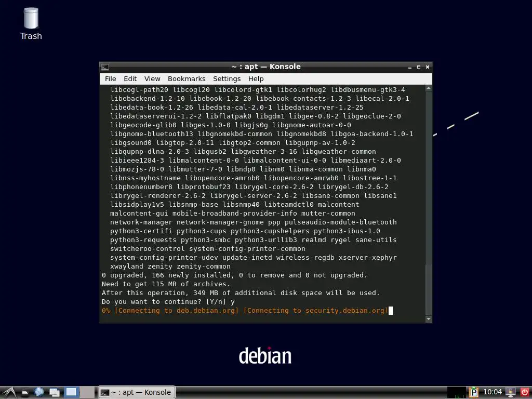Switch to the first workspace in pager

pos(71,392)
